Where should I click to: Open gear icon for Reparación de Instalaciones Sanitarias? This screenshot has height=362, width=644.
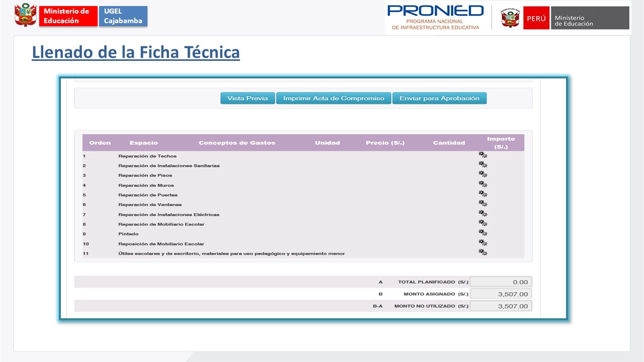[483, 164]
